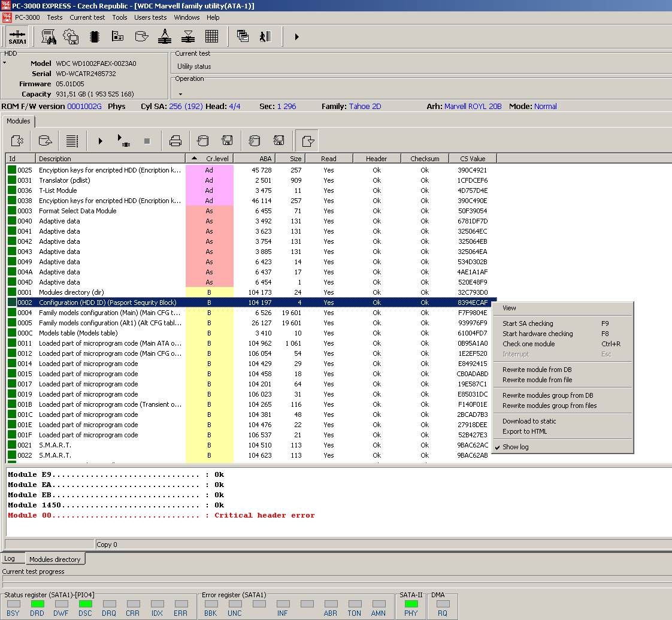Click the lined list icon in modules toolbar
The height and width of the screenshot is (620, 672).
point(72,141)
